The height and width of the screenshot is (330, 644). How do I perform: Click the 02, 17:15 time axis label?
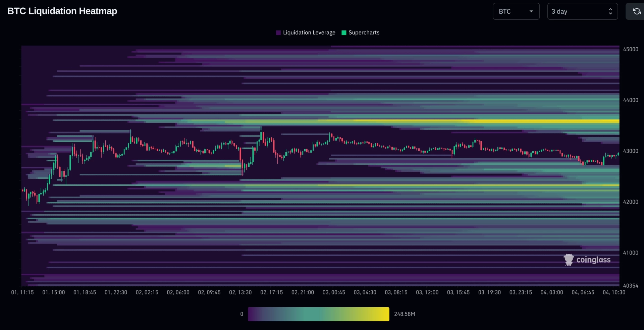tap(272, 292)
